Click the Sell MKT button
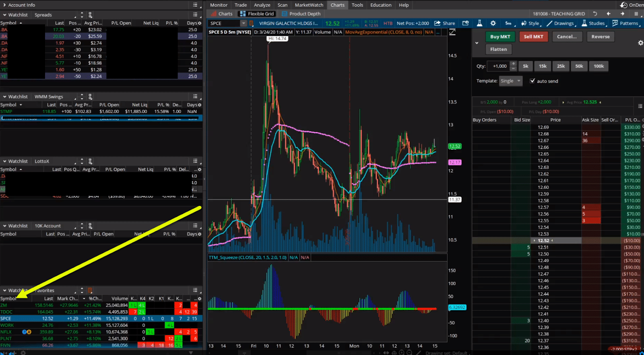The image size is (644, 355). tap(533, 37)
